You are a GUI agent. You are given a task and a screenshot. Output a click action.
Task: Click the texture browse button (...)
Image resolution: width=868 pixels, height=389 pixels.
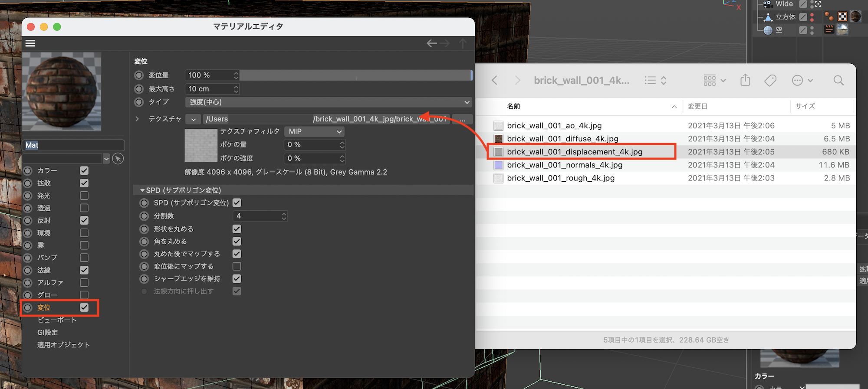462,119
